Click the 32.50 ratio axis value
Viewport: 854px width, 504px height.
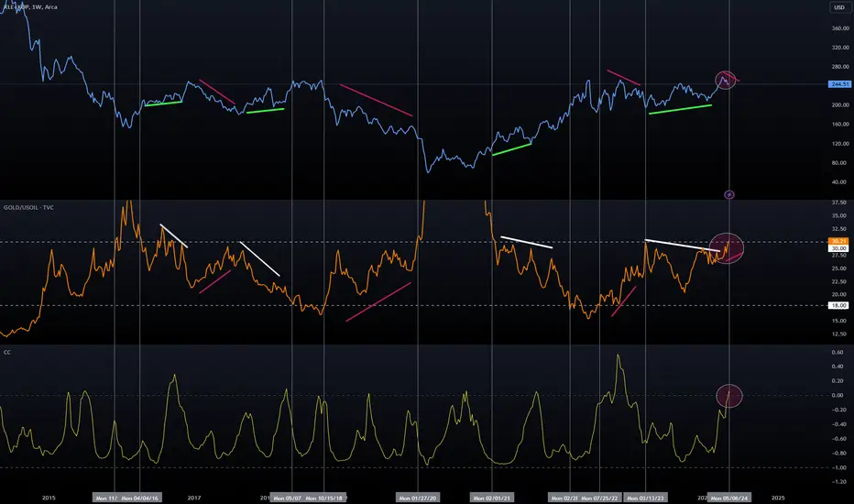[840, 229]
